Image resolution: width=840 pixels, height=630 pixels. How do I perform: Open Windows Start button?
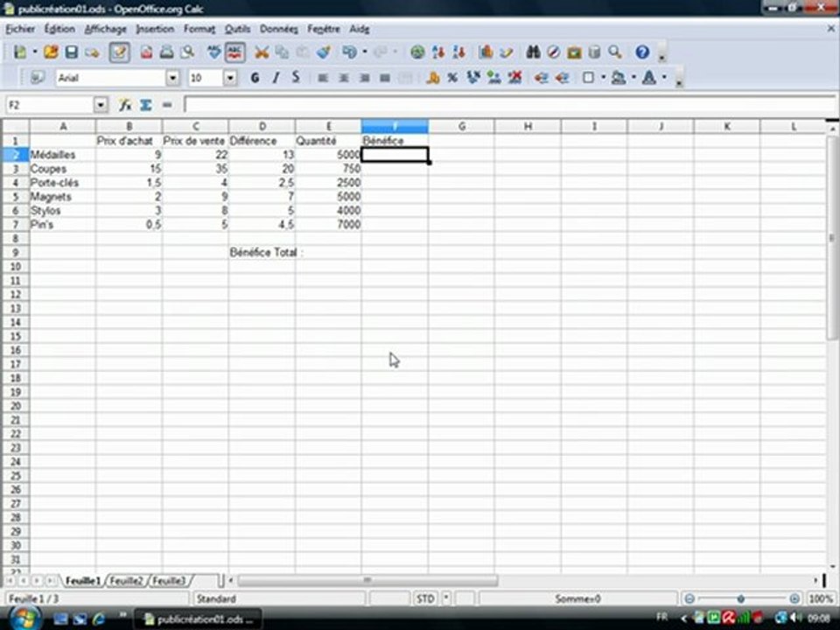[x=24, y=619]
